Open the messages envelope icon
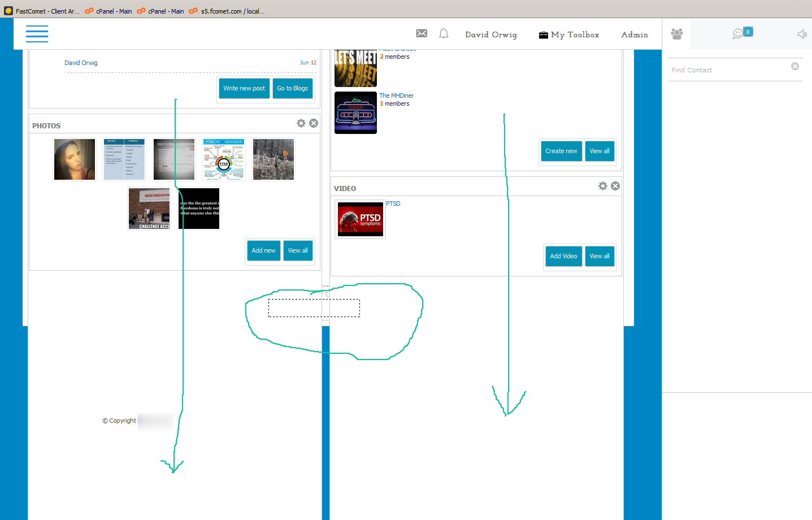Viewport: 812px width, 520px height. click(x=422, y=33)
